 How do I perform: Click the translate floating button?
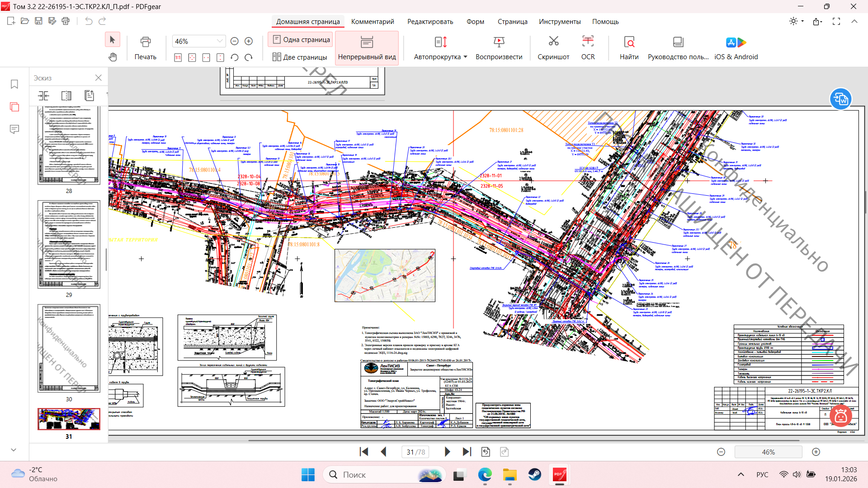tap(840, 99)
